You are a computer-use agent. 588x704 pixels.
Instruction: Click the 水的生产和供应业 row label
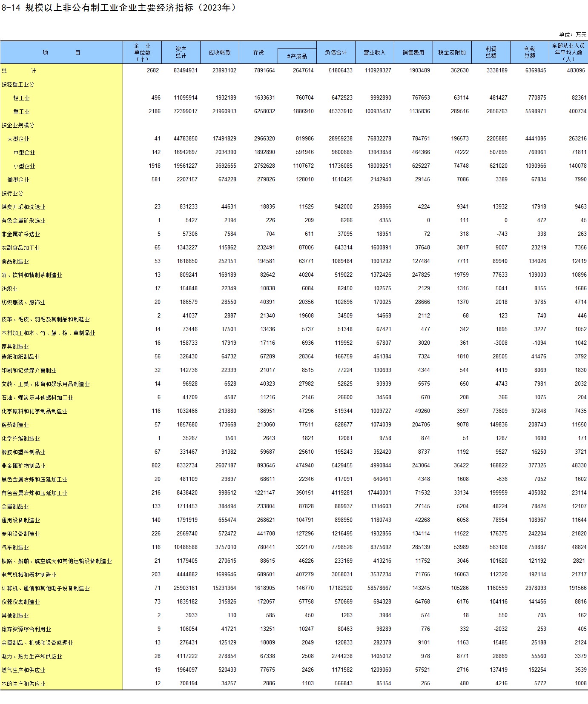tap(23, 684)
